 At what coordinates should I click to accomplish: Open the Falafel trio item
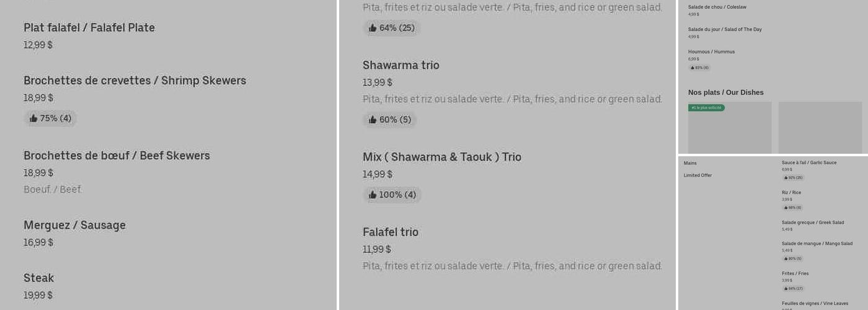[x=391, y=232]
